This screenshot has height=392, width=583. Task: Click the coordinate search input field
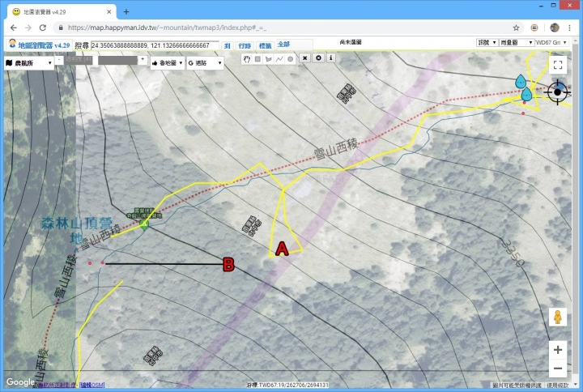point(155,45)
